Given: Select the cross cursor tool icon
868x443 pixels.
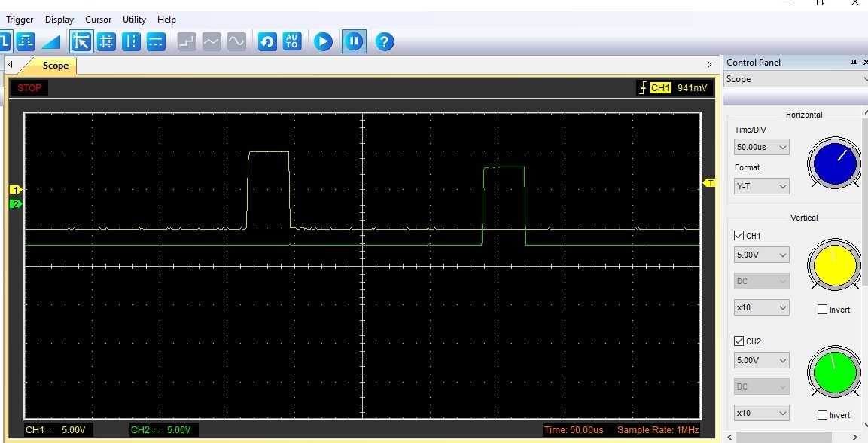Looking at the screenshot, I should pyautogui.click(x=106, y=41).
